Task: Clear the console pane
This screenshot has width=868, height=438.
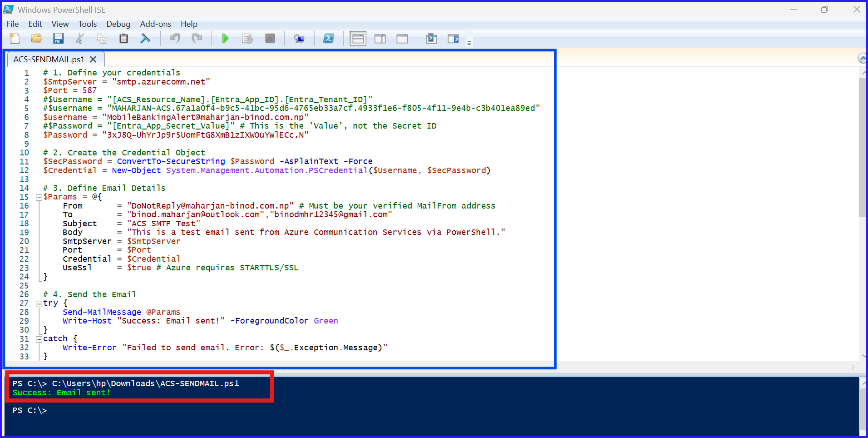Action: tap(146, 39)
